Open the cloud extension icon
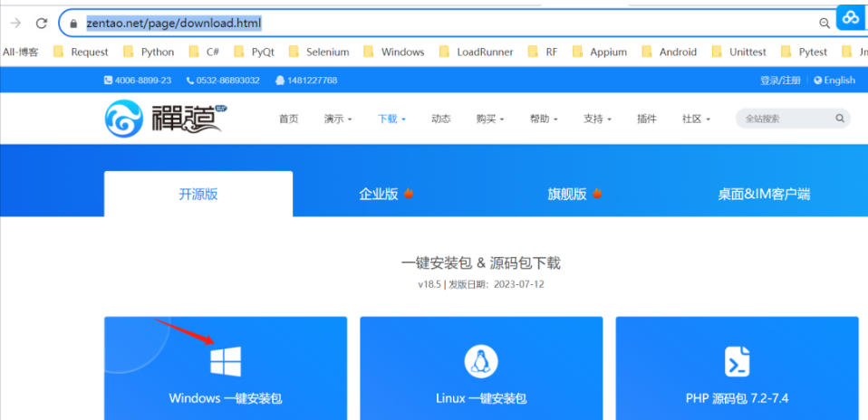This screenshot has height=420, width=868. coord(850,18)
